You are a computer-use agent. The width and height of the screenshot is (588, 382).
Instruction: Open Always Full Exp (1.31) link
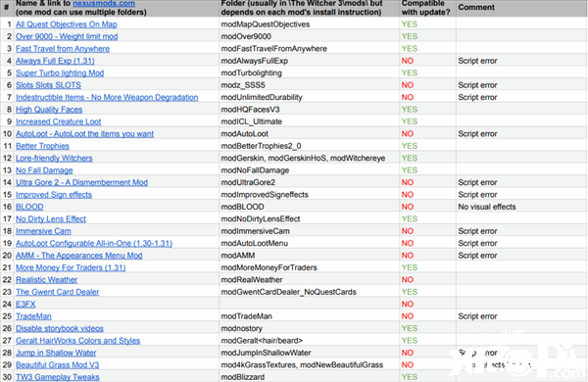tap(55, 61)
